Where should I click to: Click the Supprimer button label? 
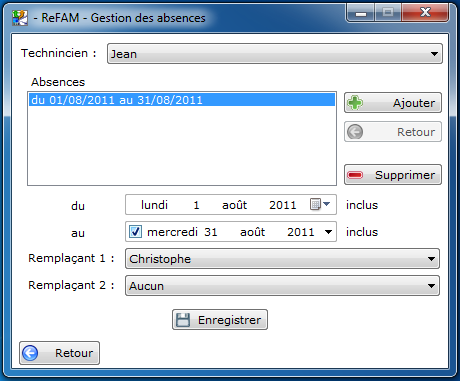(x=405, y=175)
